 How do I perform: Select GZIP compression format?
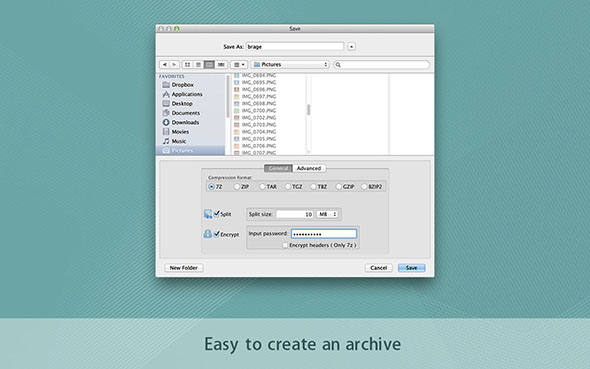click(339, 187)
